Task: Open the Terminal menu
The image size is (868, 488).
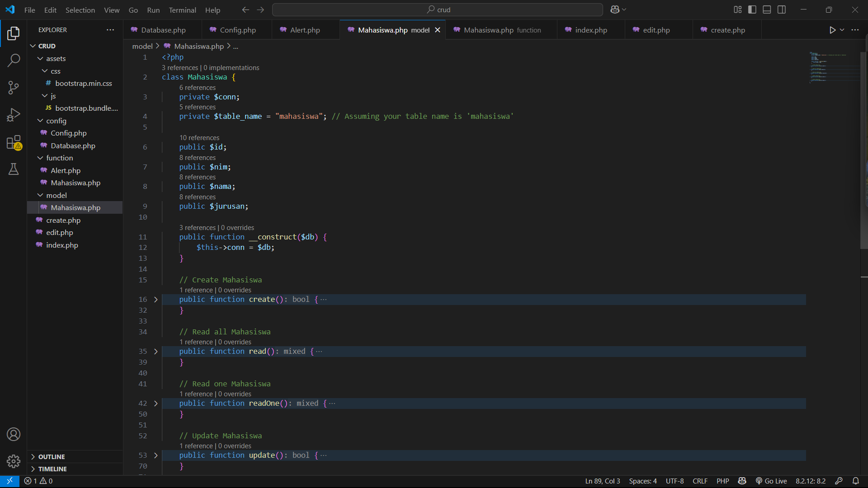Action: click(182, 10)
